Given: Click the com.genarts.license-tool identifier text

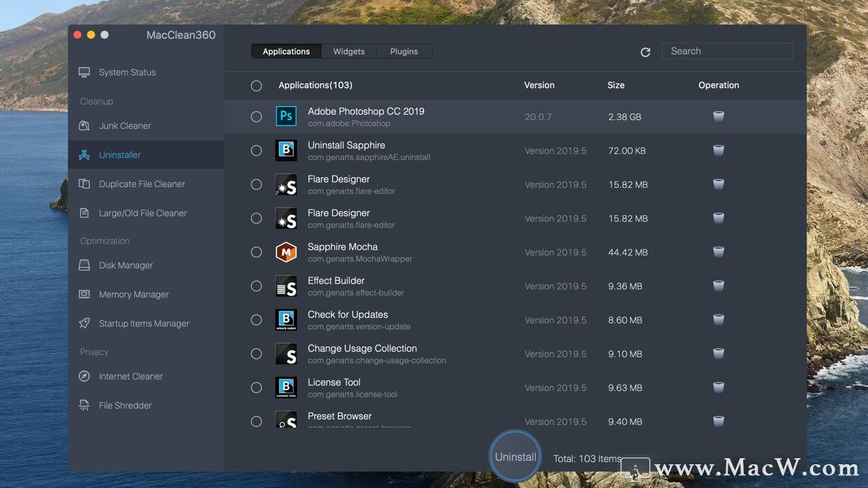Looking at the screenshot, I should [353, 394].
